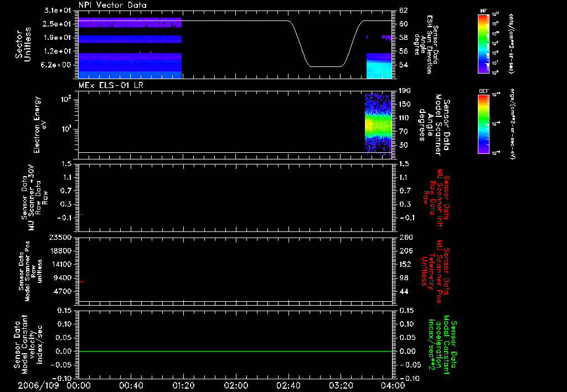
Task: Click the red MU Scanner Int Raw Data label
Action: click(436, 198)
